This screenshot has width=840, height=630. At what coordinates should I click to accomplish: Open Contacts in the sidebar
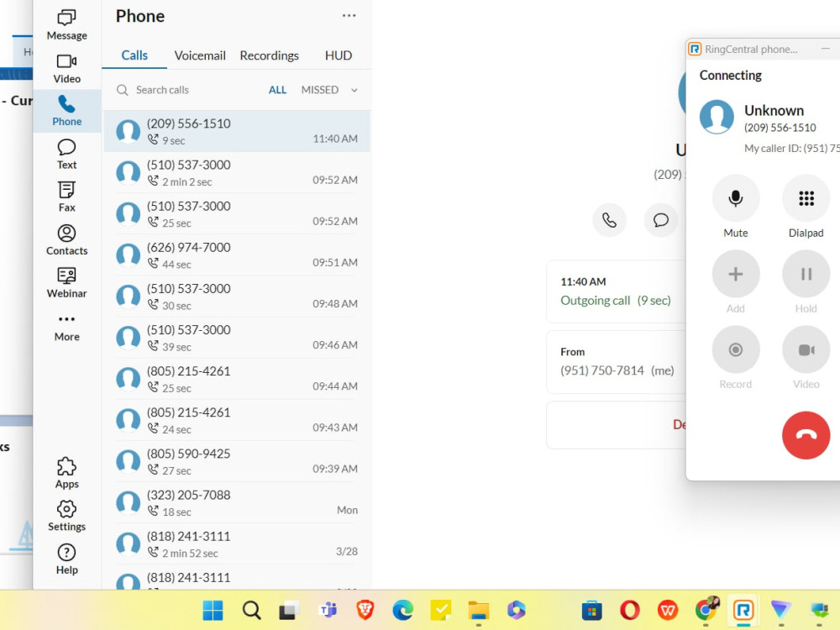coord(66,240)
